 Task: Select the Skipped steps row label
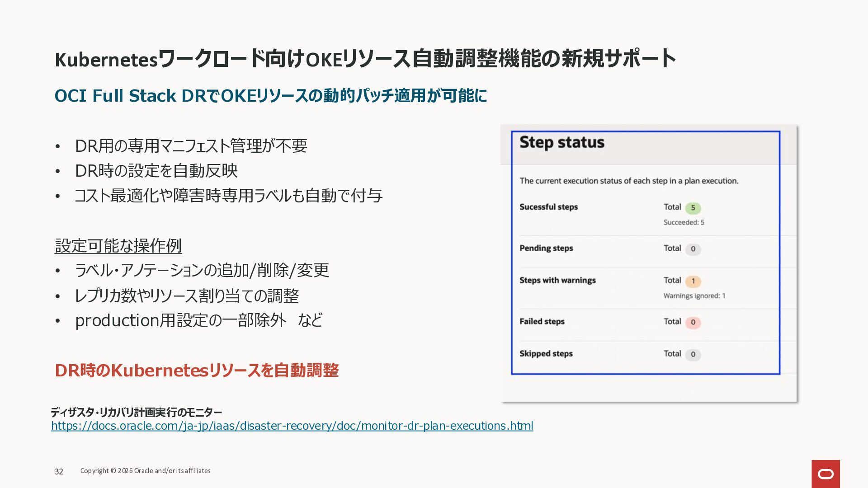(546, 354)
